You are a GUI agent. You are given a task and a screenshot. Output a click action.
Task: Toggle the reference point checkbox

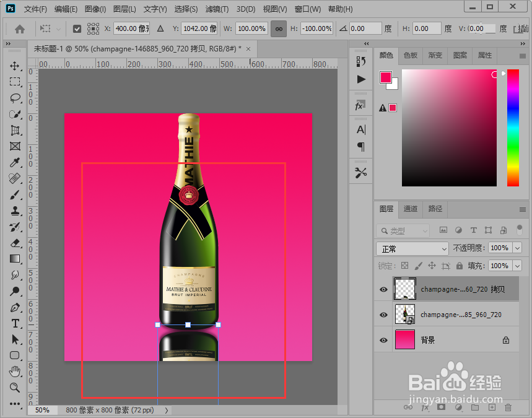pos(77,29)
